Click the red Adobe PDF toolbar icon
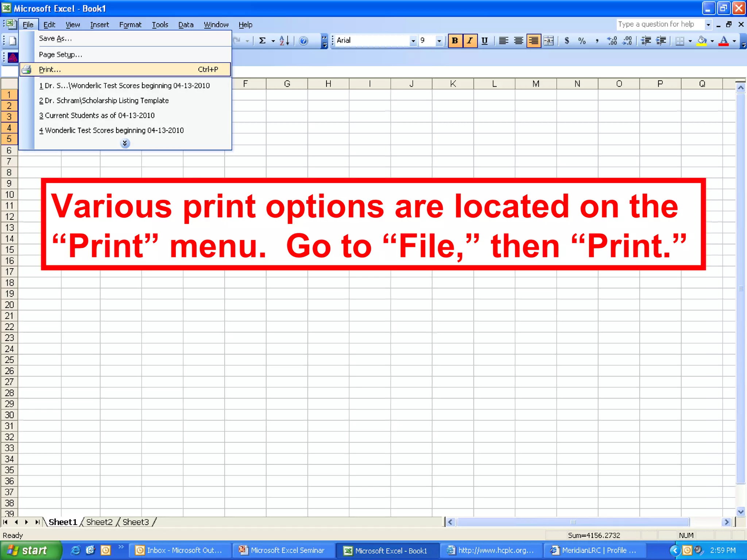This screenshot has height=560, width=747. pyautogui.click(x=13, y=57)
